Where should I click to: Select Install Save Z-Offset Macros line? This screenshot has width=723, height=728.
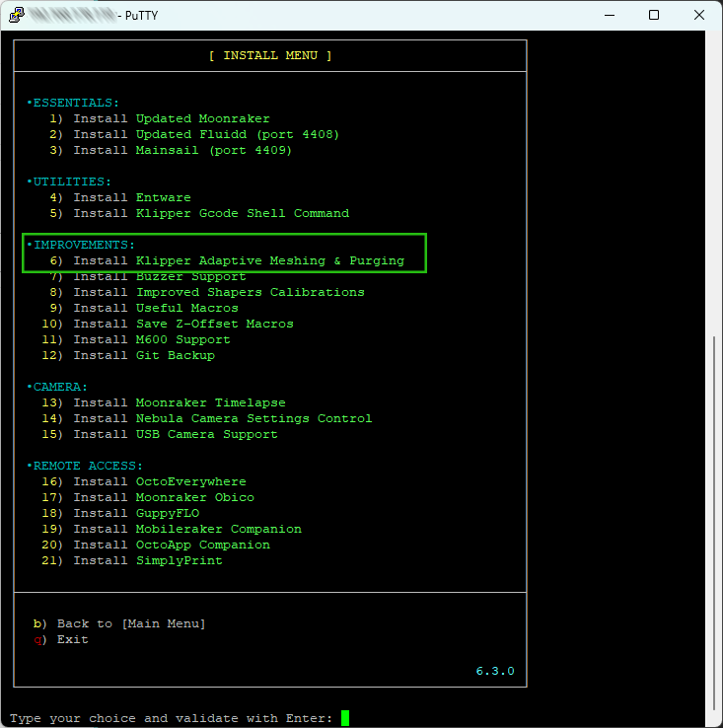point(168,324)
